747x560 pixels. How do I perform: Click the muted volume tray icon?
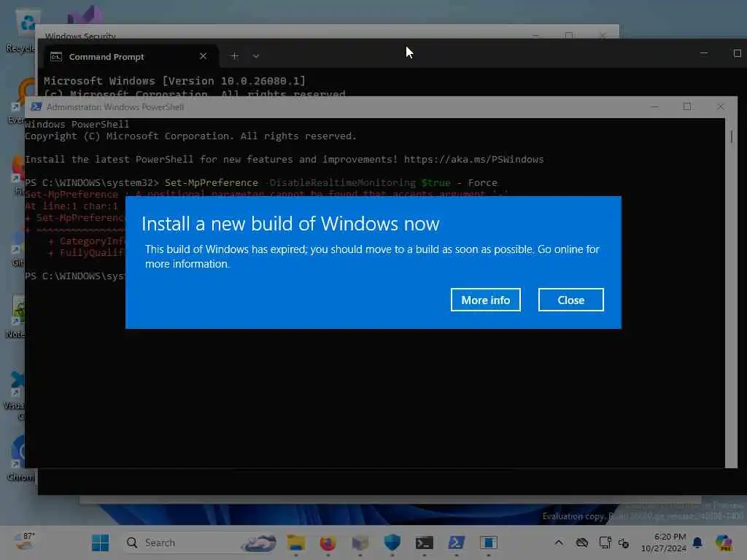point(623,542)
